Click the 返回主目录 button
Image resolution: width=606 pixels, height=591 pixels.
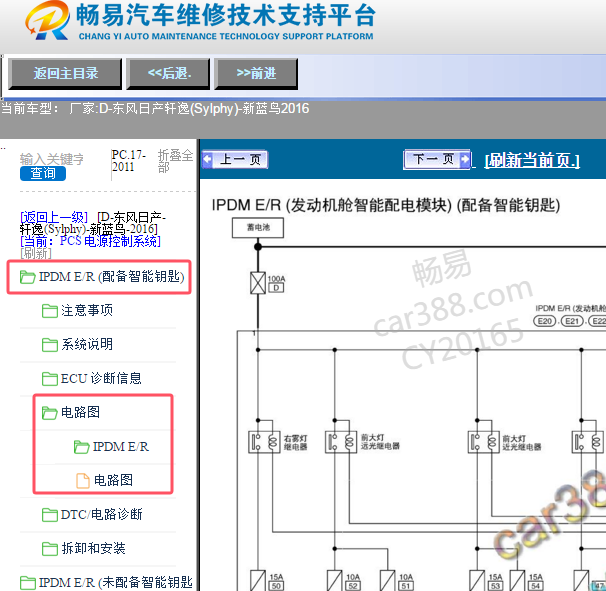[65, 73]
